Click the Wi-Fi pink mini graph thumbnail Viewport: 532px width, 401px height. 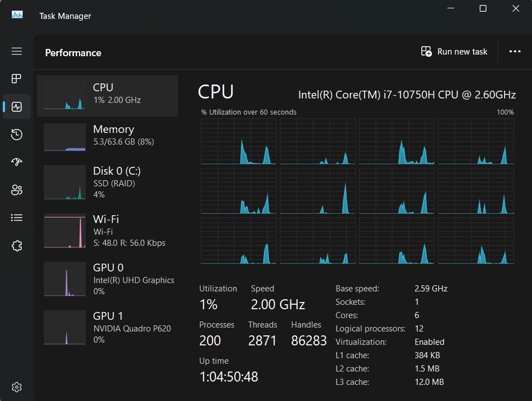pyautogui.click(x=65, y=231)
